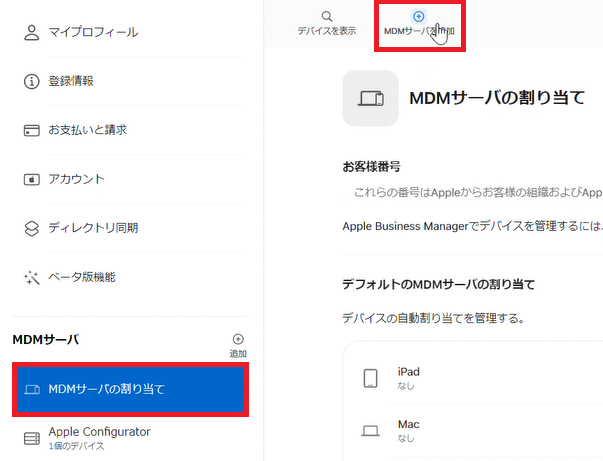Select the iPad default assignment row
Viewport: 603px width, 461px height.
(475, 378)
